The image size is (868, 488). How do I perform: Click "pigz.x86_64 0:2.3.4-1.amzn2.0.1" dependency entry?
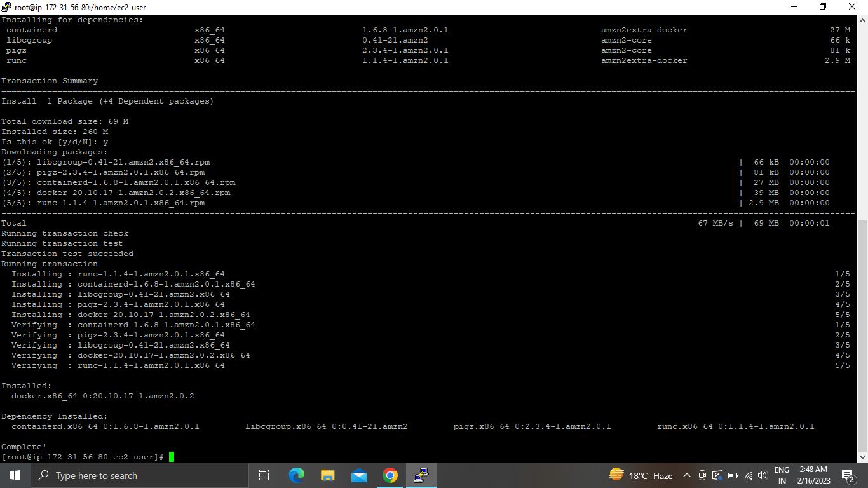532,426
